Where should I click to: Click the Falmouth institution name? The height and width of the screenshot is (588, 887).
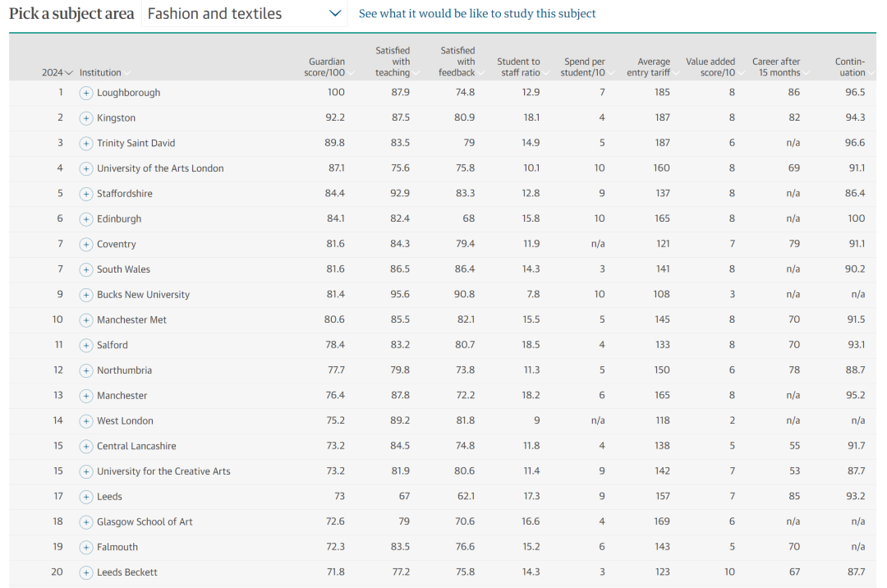(x=117, y=547)
